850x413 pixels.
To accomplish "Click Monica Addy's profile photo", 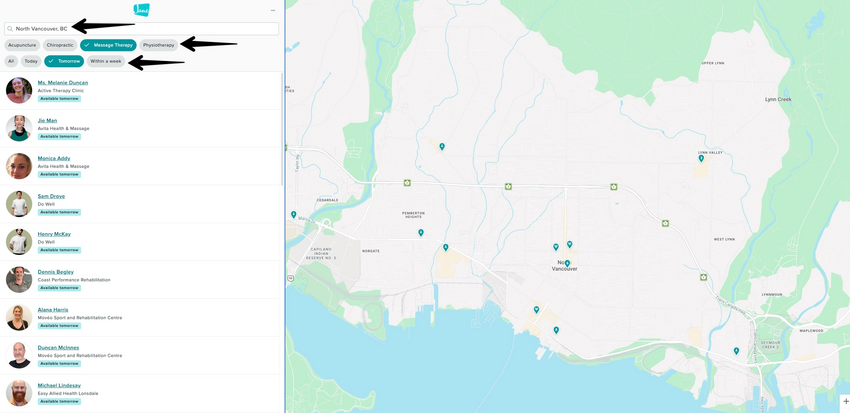I will (18, 166).
